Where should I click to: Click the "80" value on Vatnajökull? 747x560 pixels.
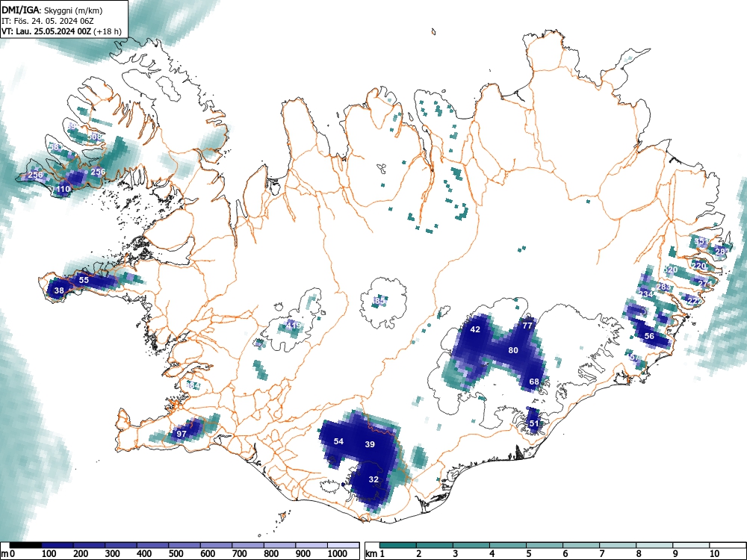[513, 350]
